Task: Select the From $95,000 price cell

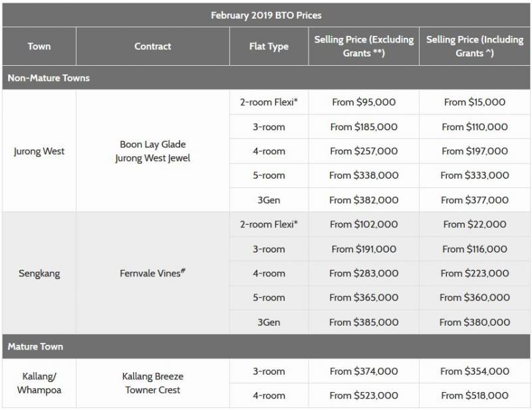Action: coord(363,102)
